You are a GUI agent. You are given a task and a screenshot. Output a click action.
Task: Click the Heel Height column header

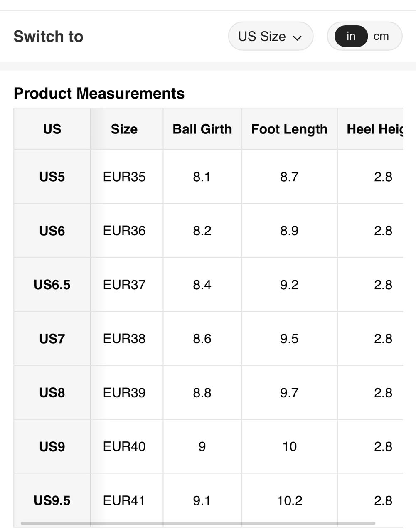pyautogui.click(x=374, y=129)
